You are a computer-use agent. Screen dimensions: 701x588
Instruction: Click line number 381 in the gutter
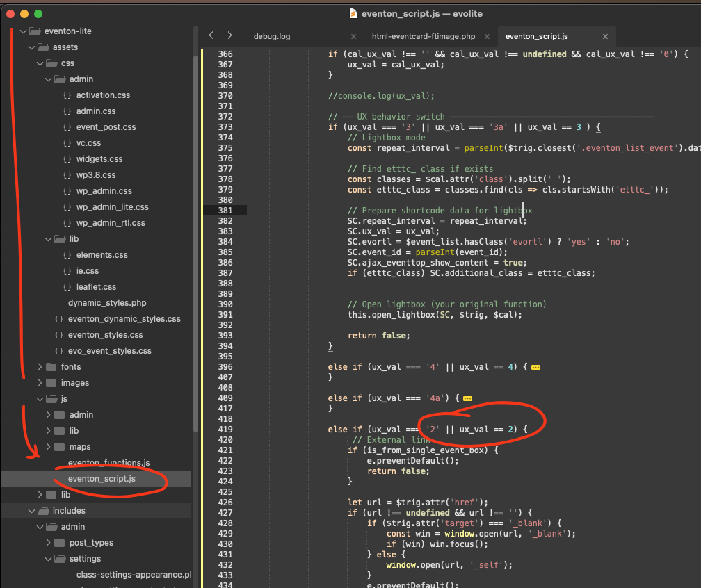225,211
